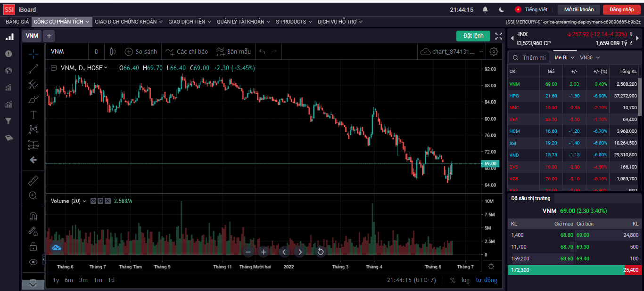Screen dimensions: 644x291
Task: Open Quản lý tài khoản menu
Action: (x=244, y=22)
